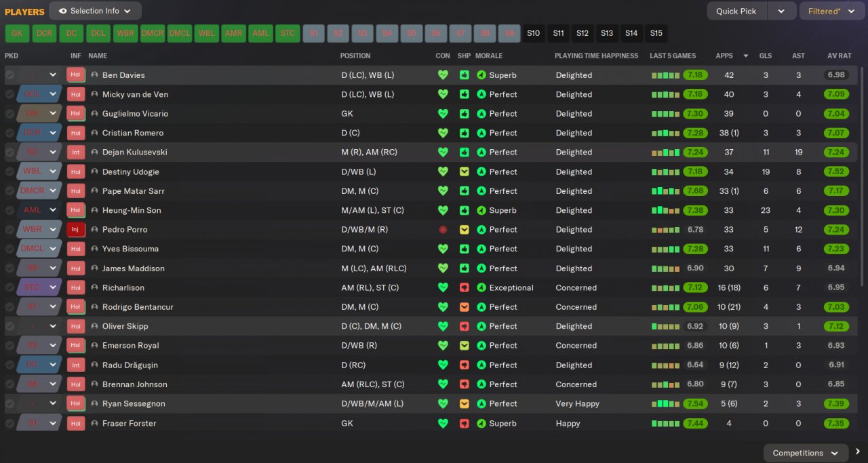Image resolution: width=868 pixels, height=463 pixels.
Task: Click Ryan Sessegnon's orange sharpness icon
Action: 465,403
